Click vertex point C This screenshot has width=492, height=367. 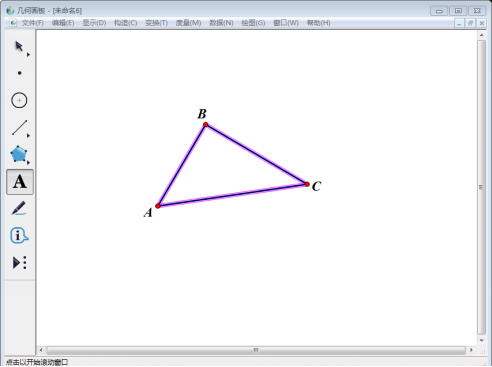pyautogui.click(x=307, y=184)
